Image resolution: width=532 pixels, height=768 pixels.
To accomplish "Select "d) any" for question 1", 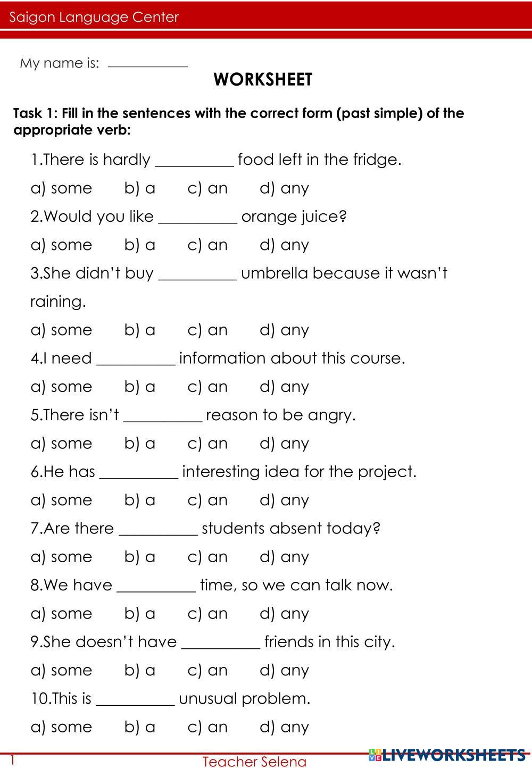I will point(284,188).
